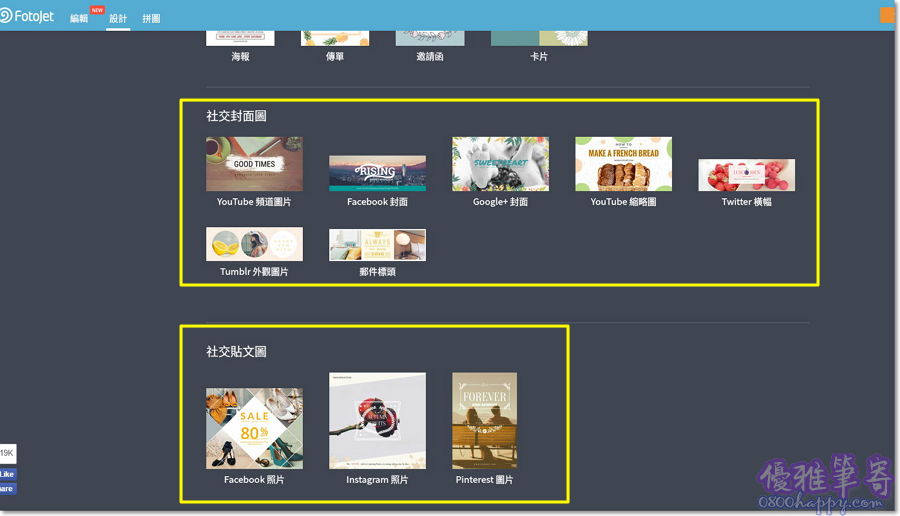Open the YouTube 縮略圖 thumbnail
This screenshot has height=516, width=900.
pos(623,164)
